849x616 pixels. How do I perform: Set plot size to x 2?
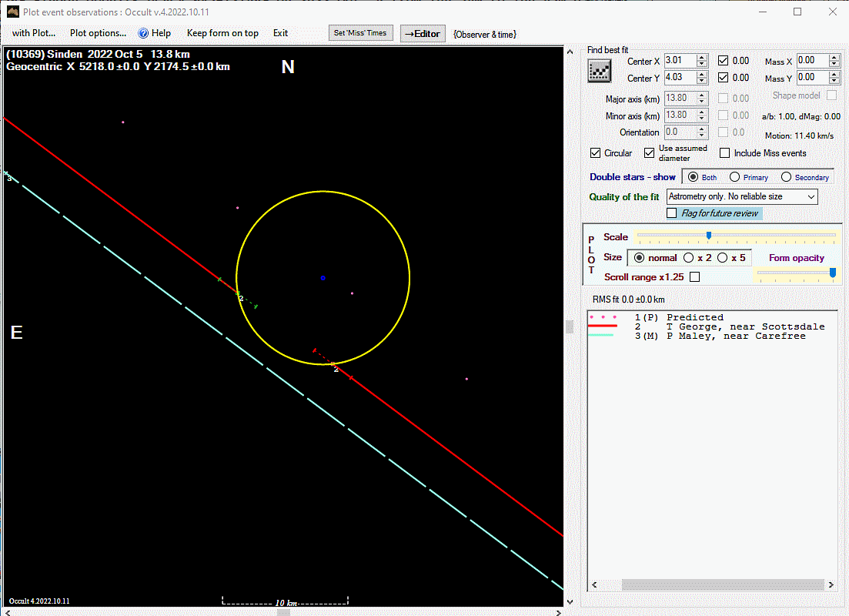[689, 258]
